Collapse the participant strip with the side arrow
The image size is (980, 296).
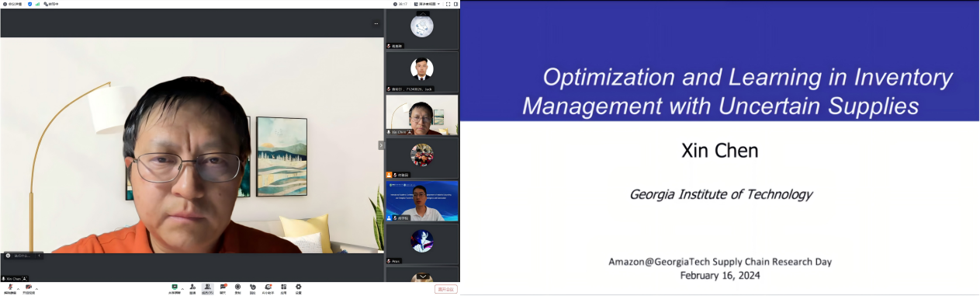pyautogui.click(x=381, y=145)
